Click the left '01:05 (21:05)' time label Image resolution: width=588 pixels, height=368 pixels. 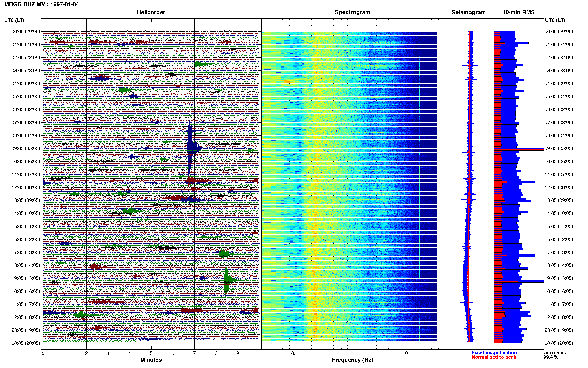26,45
